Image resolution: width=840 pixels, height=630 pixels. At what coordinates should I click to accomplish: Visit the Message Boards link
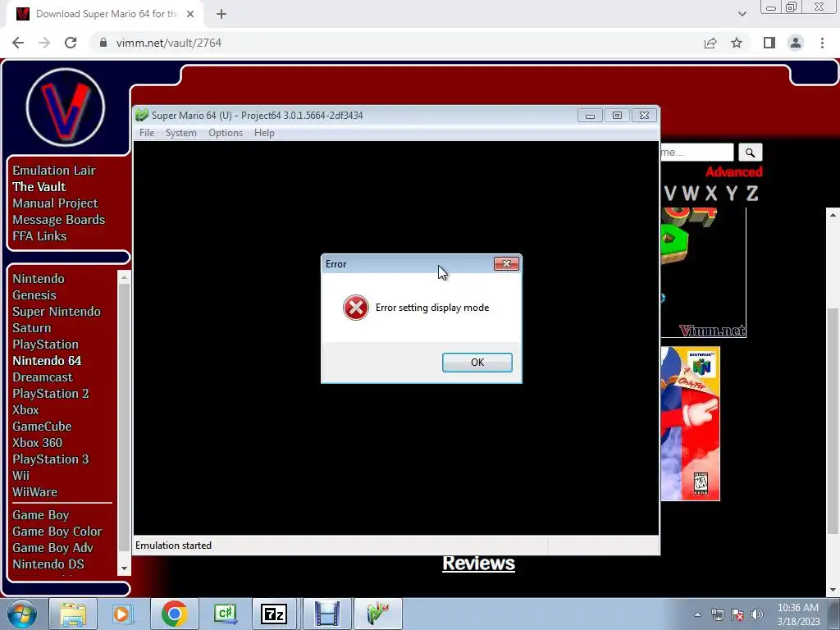click(59, 220)
